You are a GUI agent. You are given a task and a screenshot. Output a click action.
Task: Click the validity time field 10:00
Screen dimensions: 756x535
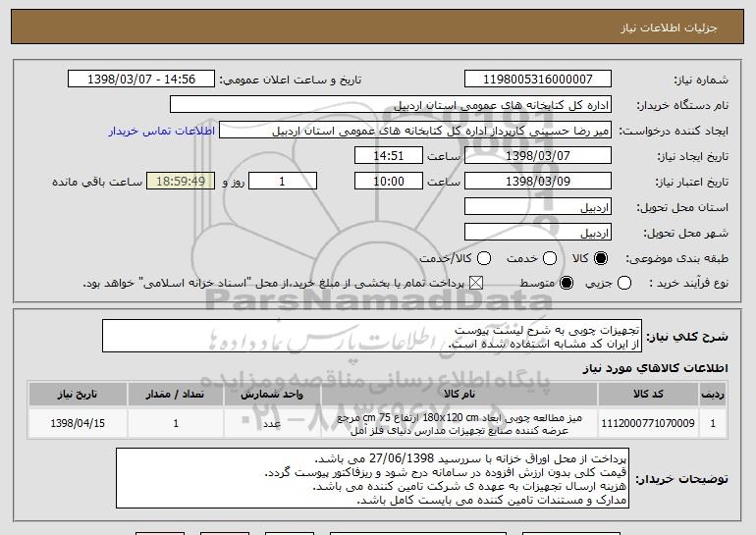tap(389, 182)
